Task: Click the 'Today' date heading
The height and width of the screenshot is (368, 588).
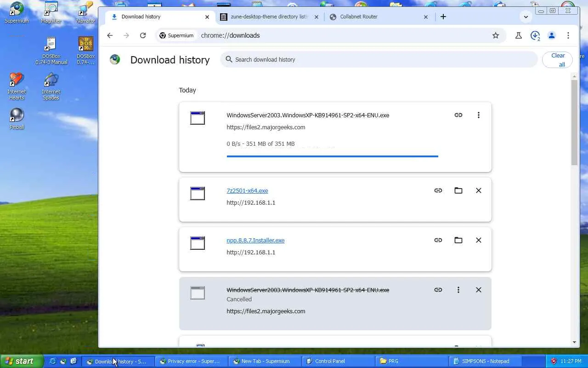Action: 187,90
